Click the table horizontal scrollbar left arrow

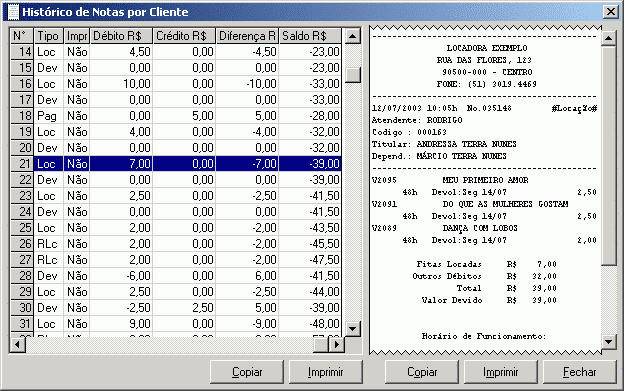(x=18, y=344)
